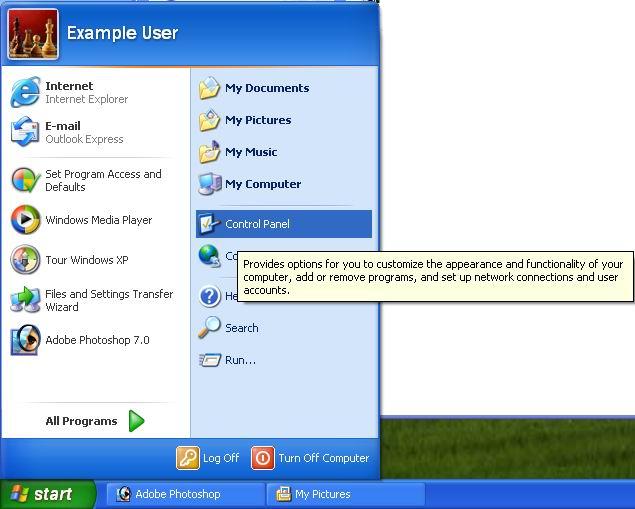Click the Set Program Access icon

click(x=26, y=180)
